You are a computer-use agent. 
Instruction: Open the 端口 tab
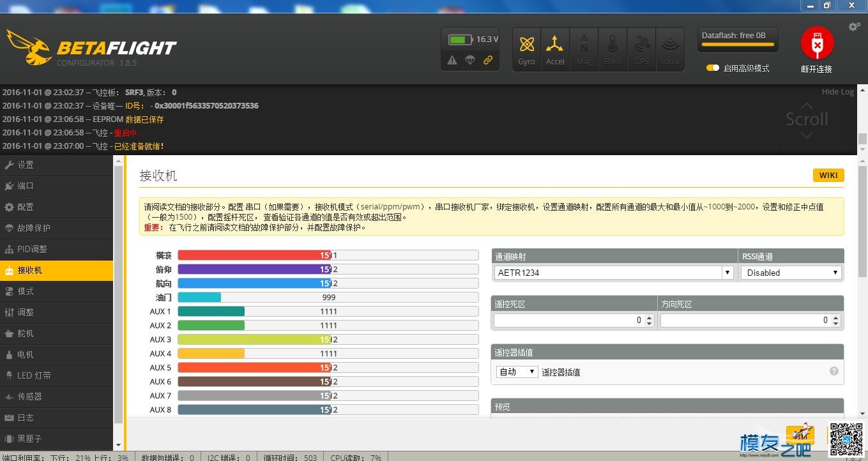coord(56,186)
